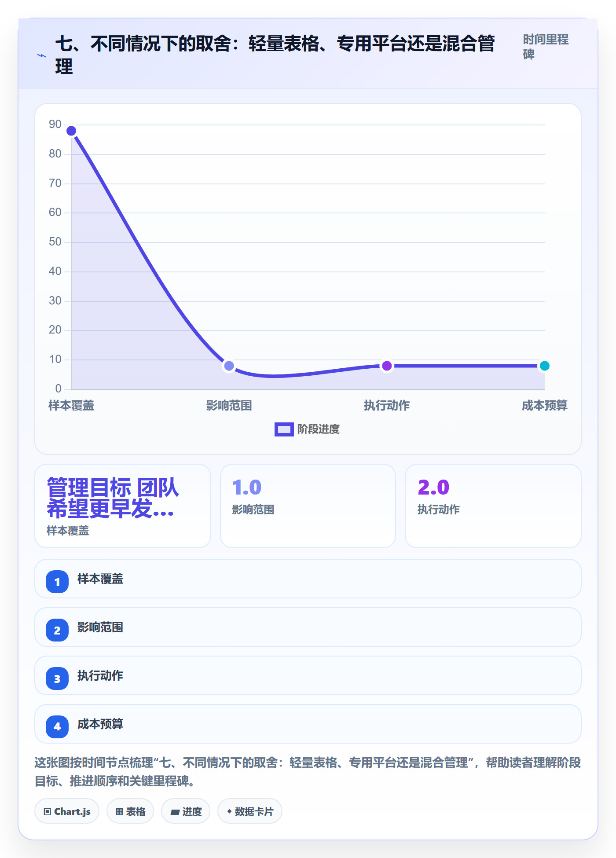The height and width of the screenshot is (858, 616).
Task: Click step number 4 badge
Action: pyautogui.click(x=57, y=726)
